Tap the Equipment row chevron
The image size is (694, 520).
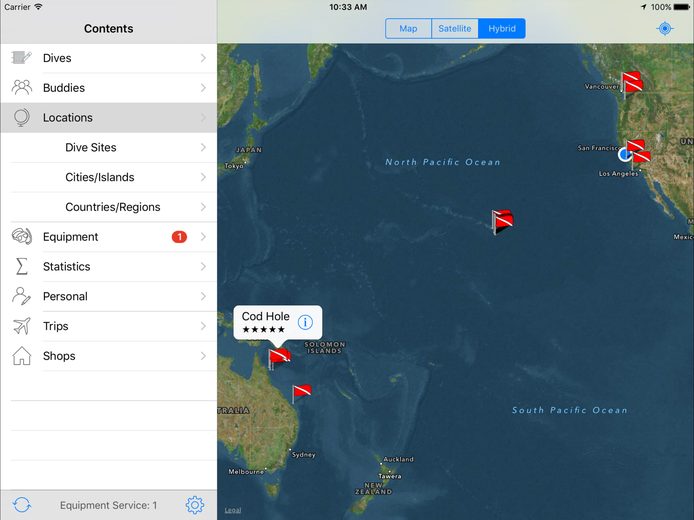(203, 237)
